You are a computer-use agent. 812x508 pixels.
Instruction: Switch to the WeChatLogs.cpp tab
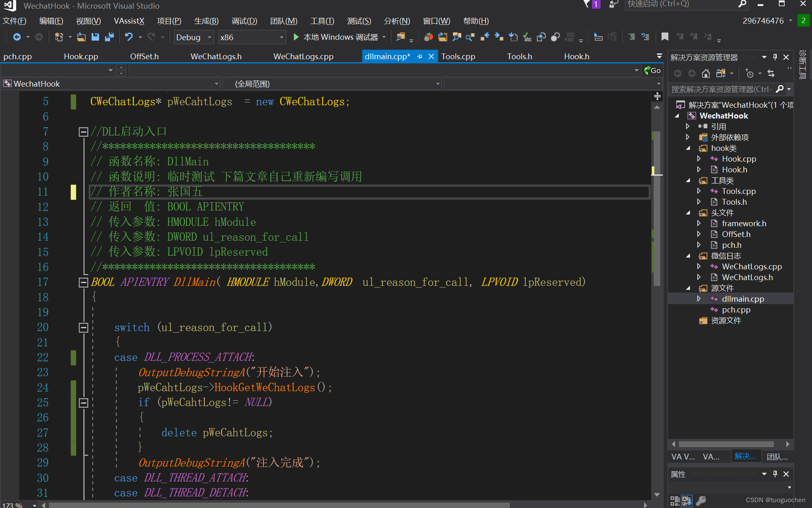point(303,56)
